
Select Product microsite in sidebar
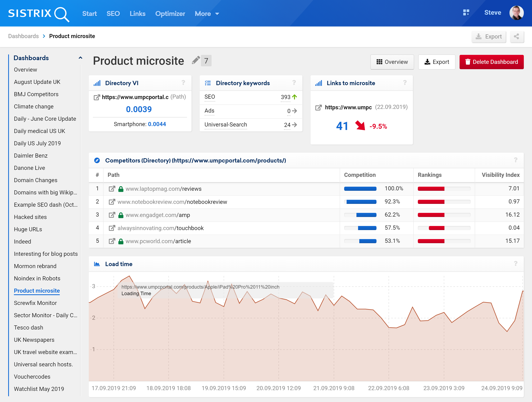37,291
